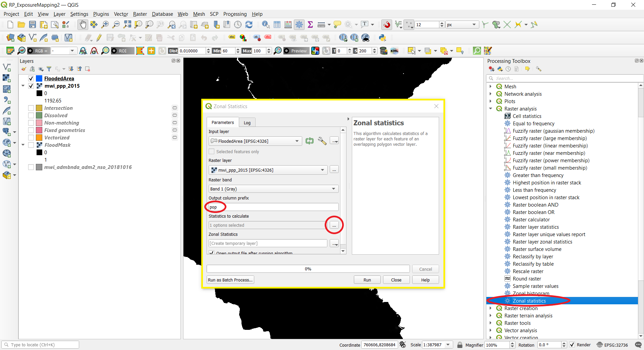Select the Pan Map tool
Viewport: 644px width, 350px height.
click(83, 25)
